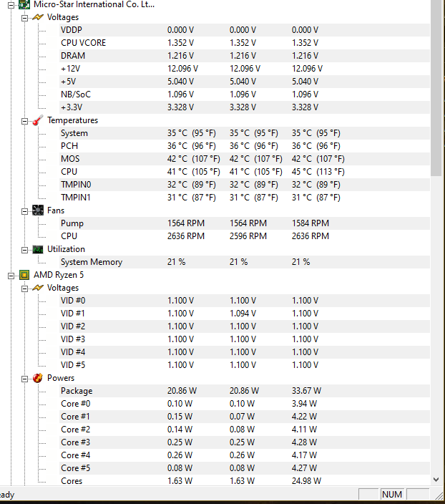This screenshot has height=504, width=445.
Task: Select the Core #5 power row
Action: (245, 468)
